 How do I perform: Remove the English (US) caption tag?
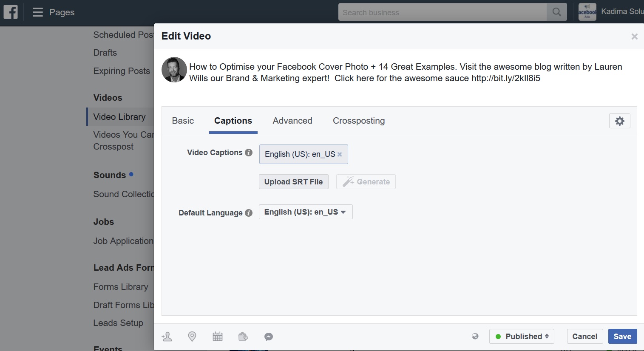pyautogui.click(x=340, y=154)
